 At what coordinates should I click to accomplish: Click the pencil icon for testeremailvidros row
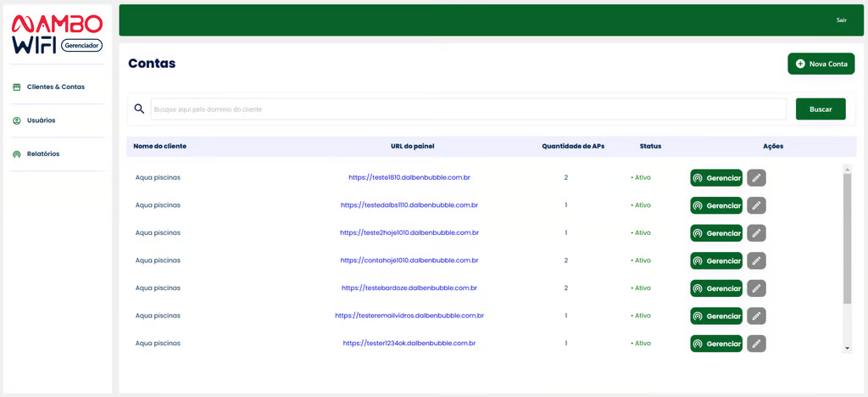(x=756, y=316)
